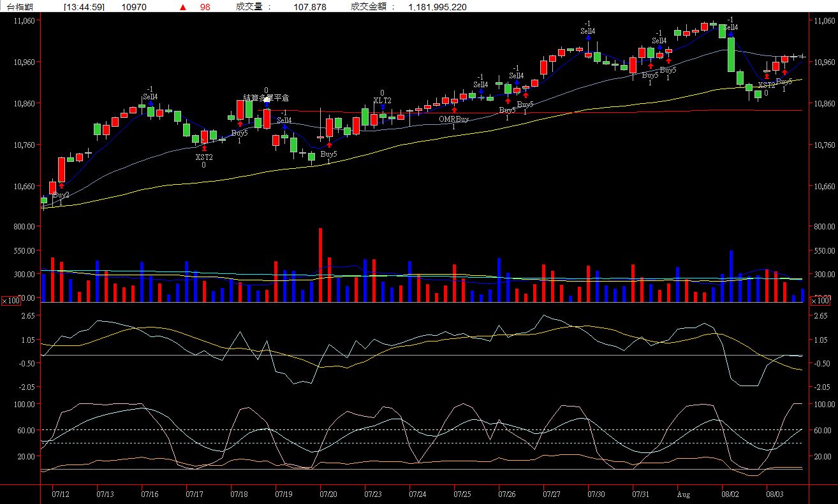The image size is (838, 504).
Task: Click 1.05 on the left indicator axis
Action: 27,340
